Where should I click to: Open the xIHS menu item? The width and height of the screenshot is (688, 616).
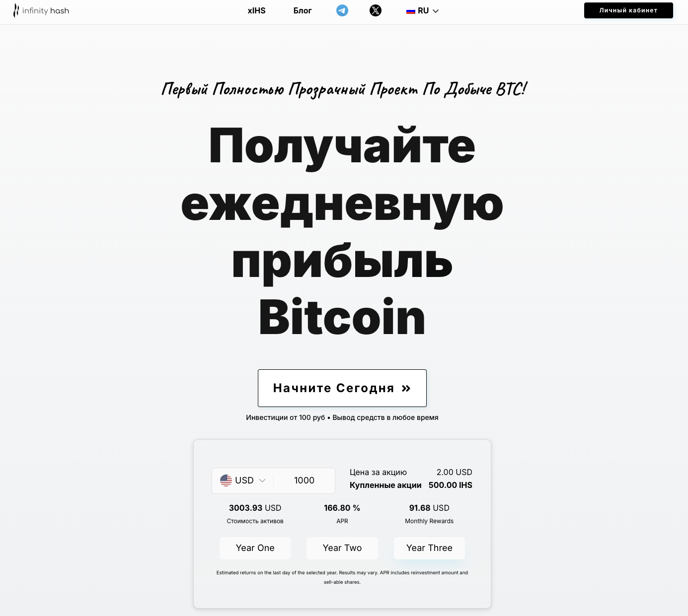coord(256,10)
